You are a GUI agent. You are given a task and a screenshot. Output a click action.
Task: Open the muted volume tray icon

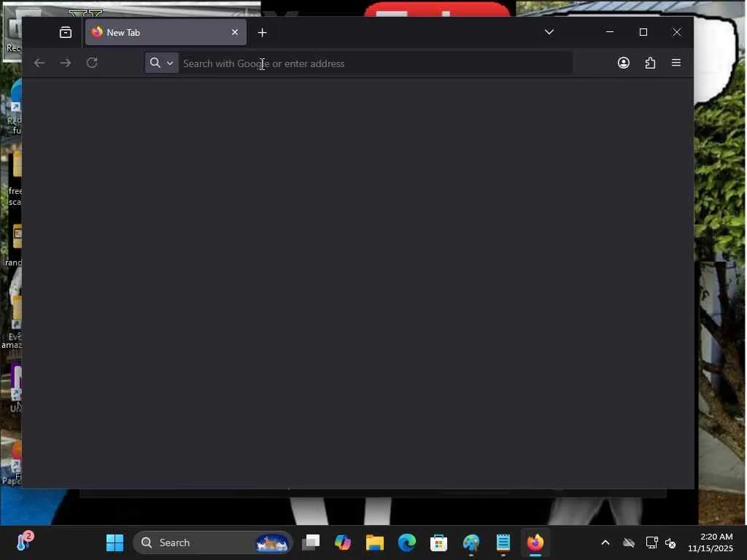tap(671, 542)
